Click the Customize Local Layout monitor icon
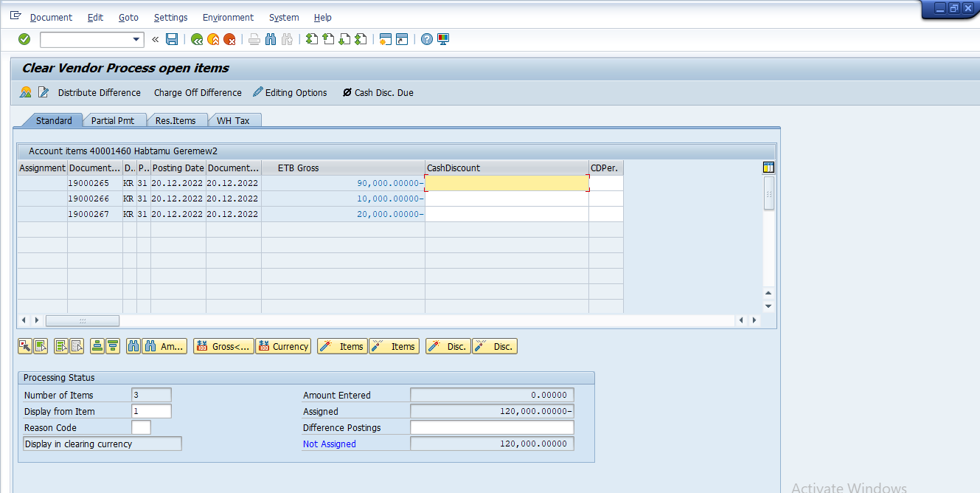This screenshot has height=493, width=980. pyautogui.click(x=443, y=39)
